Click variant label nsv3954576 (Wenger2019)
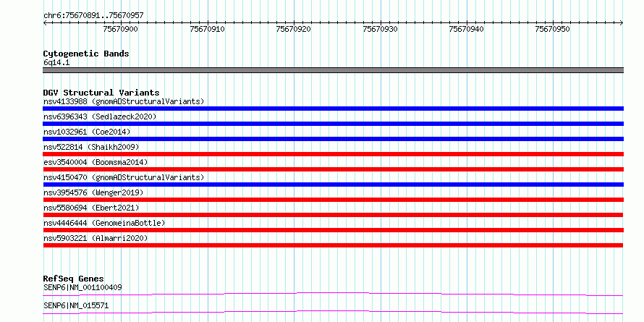This screenshot has width=644, height=322. [x=93, y=192]
